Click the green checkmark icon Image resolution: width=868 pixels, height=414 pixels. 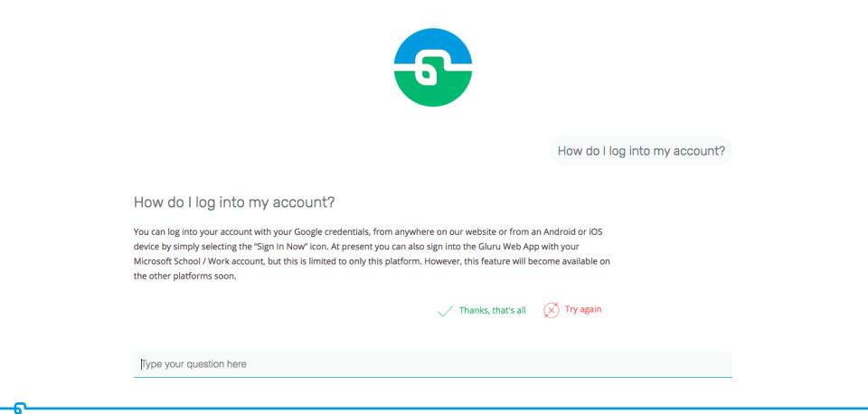(x=445, y=311)
